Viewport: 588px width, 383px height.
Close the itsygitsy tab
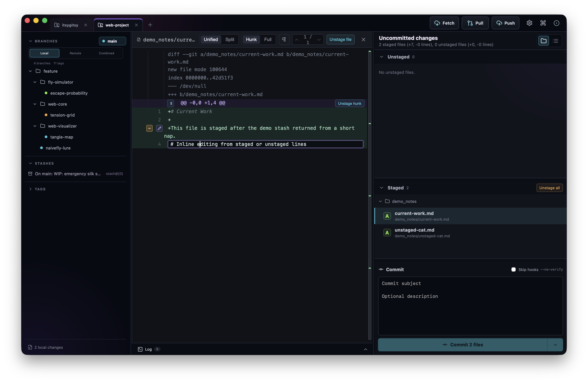coord(85,25)
